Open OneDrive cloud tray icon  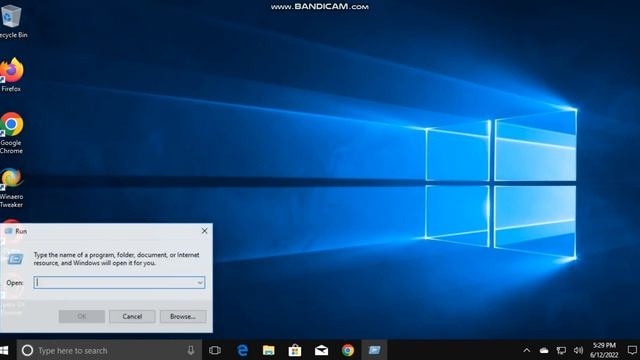click(544, 350)
